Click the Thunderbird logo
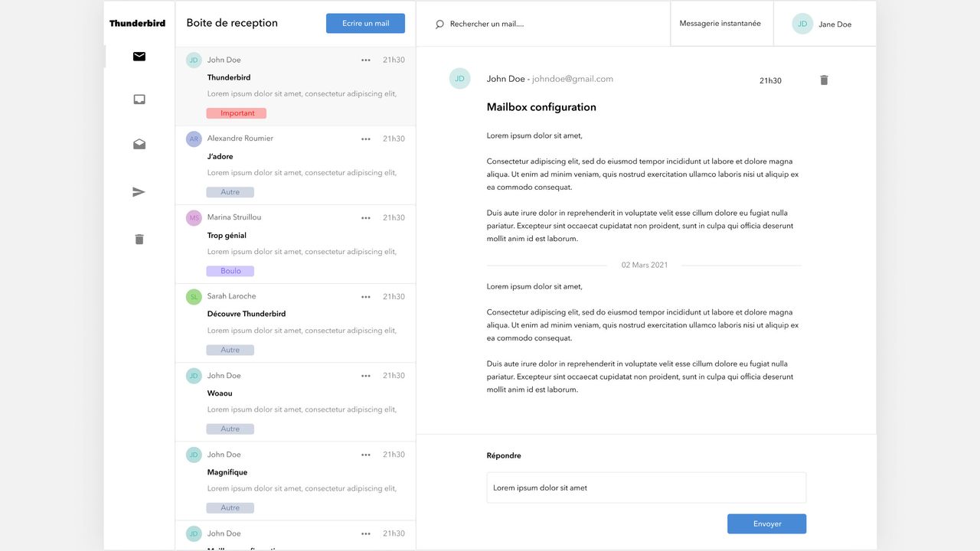 (x=138, y=23)
